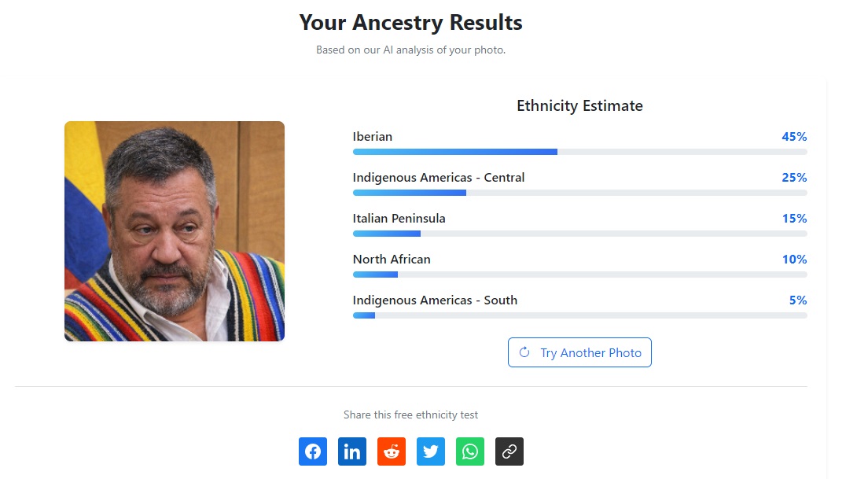Share results on Facebook
Image resolution: width=868 pixels, height=479 pixels.
pyautogui.click(x=313, y=451)
